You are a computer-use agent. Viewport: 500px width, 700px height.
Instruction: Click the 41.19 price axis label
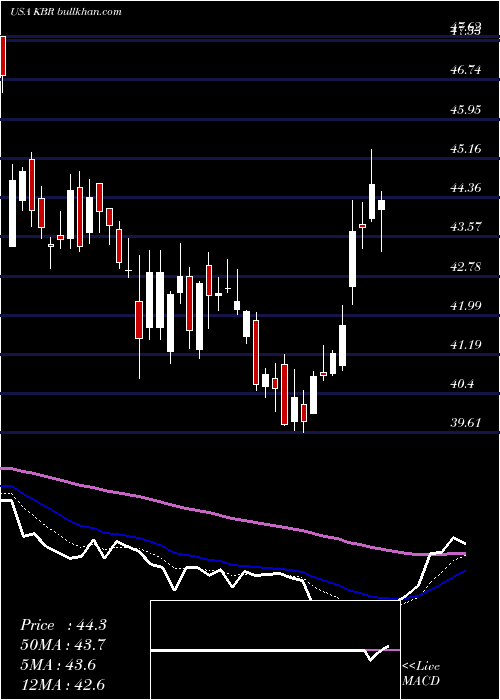[x=466, y=344]
